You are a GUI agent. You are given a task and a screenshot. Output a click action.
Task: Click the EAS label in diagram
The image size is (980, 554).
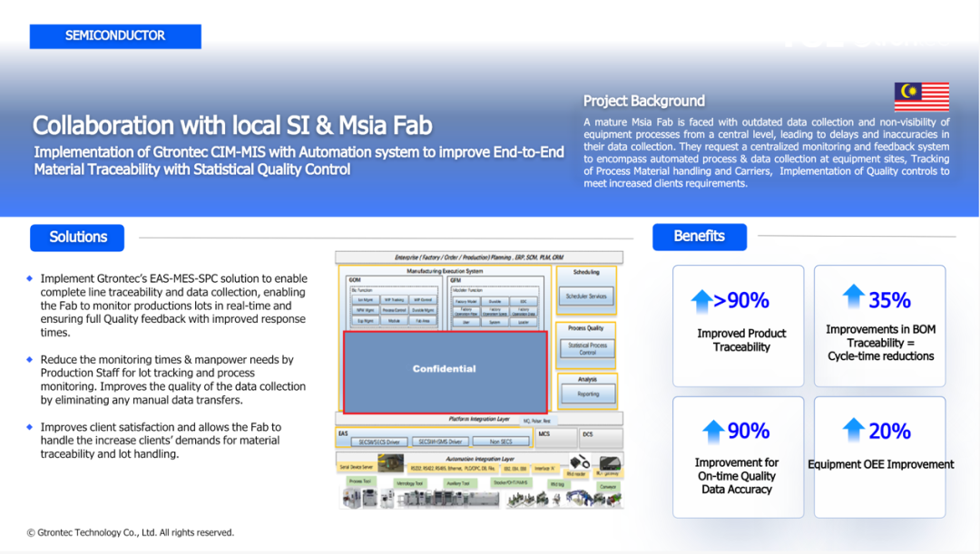(x=342, y=433)
